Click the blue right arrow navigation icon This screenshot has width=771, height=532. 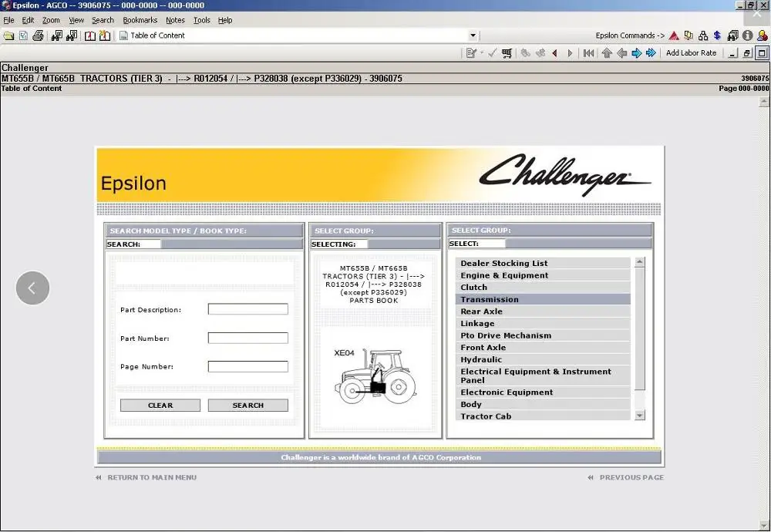(x=636, y=53)
